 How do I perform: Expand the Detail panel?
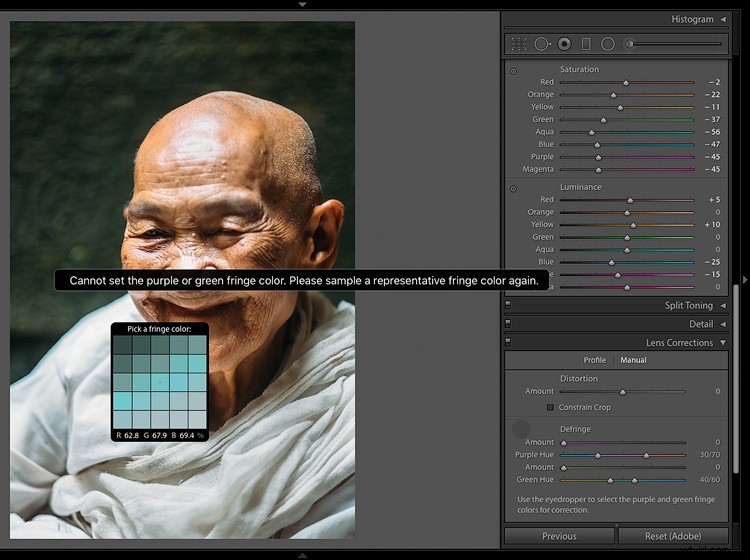coord(723,324)
